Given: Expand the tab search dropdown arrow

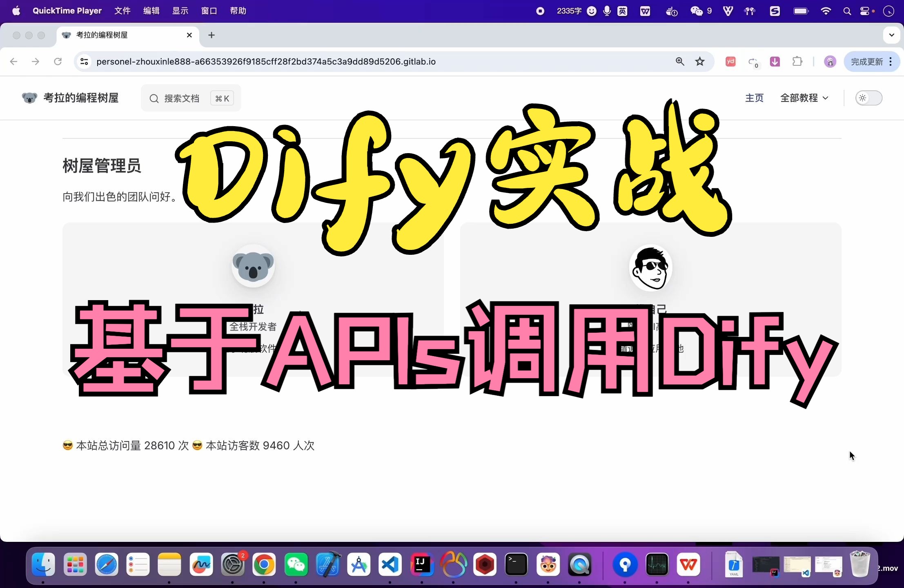Looking at the screenshot, I should pos(891,35).
